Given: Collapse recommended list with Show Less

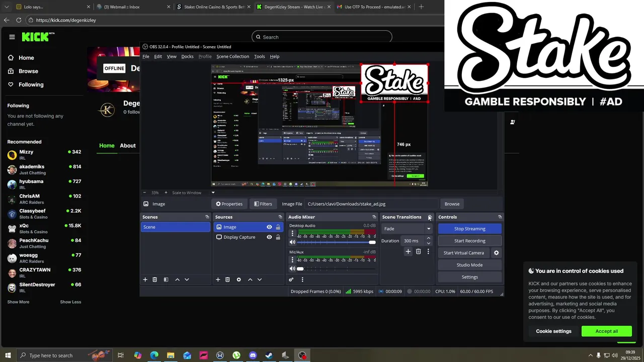Looking at the screenshot, I should point(70,302).
